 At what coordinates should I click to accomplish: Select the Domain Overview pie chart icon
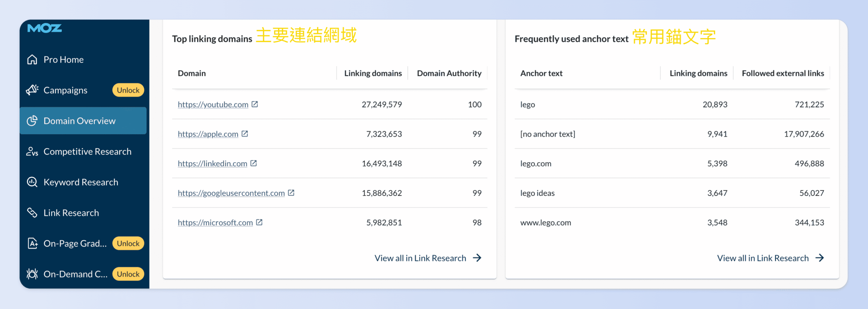pyautogui.click(x=32, y=121)
